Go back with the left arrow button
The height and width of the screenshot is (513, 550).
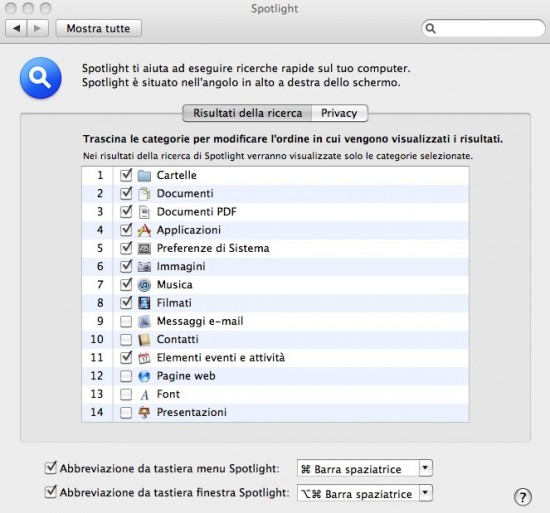pos(16,28)
